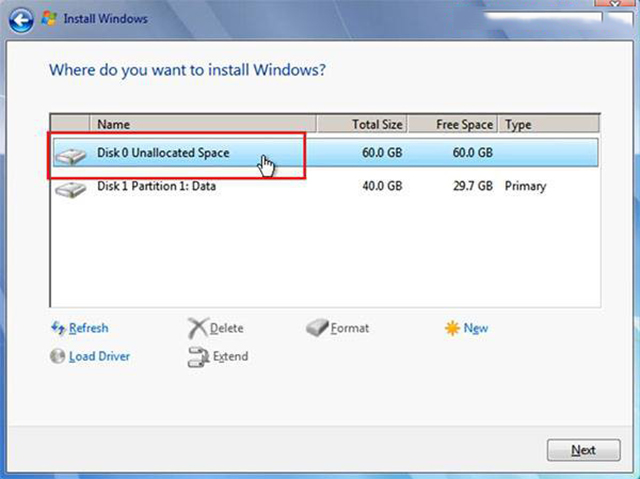Click the Refresh text link

pos(88,328)
